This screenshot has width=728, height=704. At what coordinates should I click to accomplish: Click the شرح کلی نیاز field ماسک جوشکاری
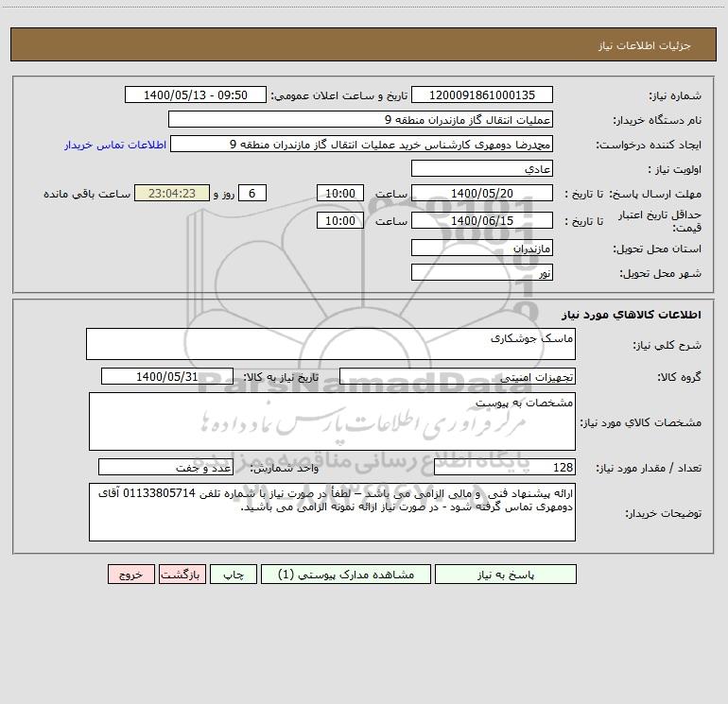coord(331,344)
